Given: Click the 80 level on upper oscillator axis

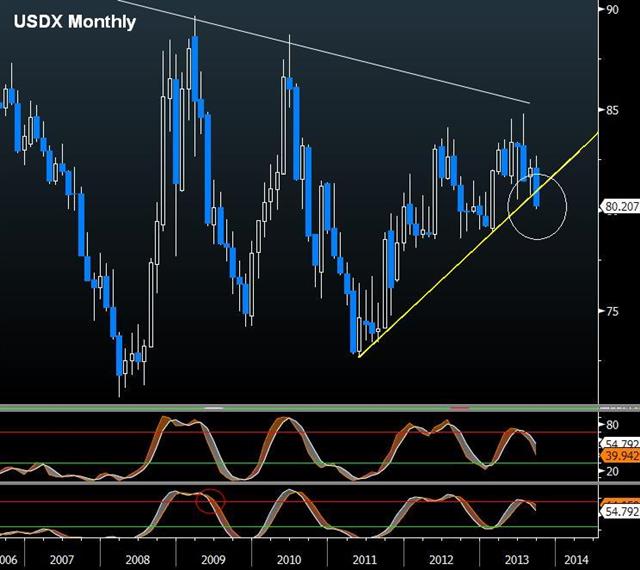Looking at the screenshot, I should point(612,425).
